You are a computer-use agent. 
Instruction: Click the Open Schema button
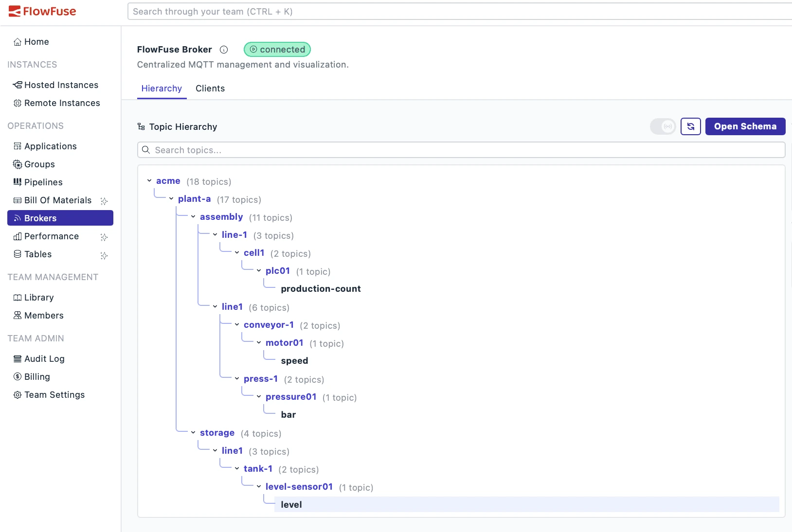(745, 126)
